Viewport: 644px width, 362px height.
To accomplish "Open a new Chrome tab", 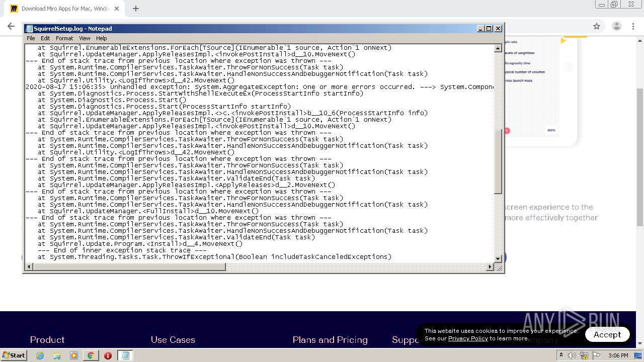I will click(x=136, y=9).
